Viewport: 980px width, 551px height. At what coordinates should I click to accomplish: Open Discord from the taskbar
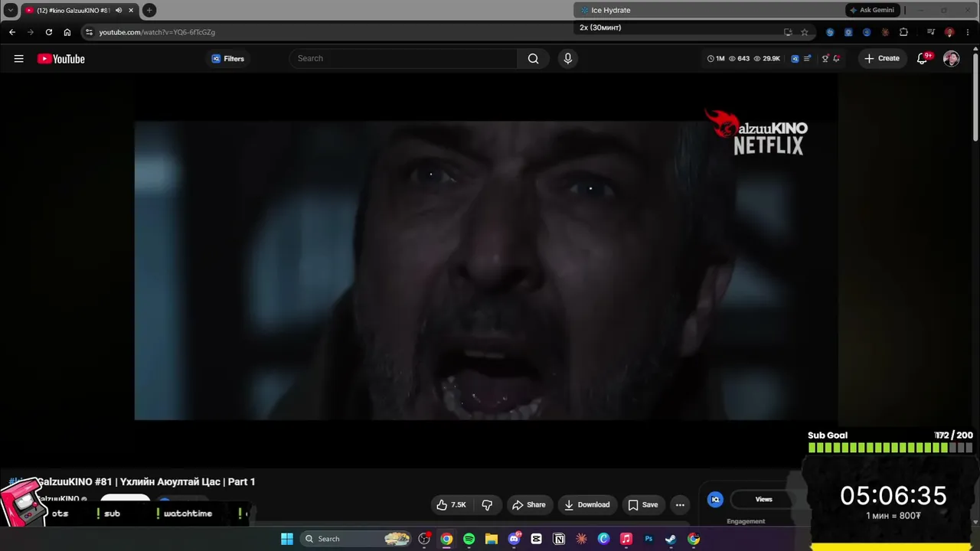tap(514, 539)
